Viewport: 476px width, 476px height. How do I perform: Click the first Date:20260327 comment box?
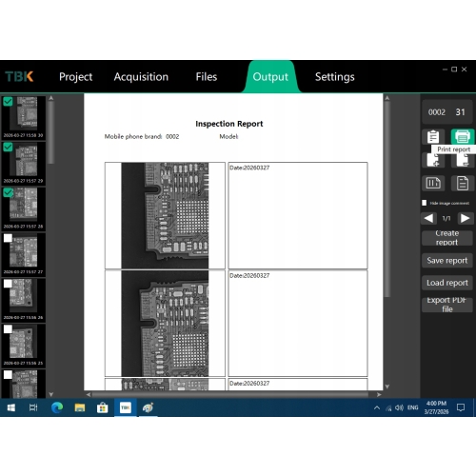(x=298, y=216)
